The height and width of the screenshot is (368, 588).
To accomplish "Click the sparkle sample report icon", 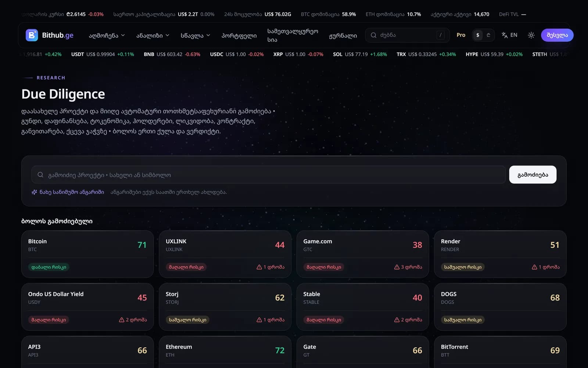I will (34, 192).
